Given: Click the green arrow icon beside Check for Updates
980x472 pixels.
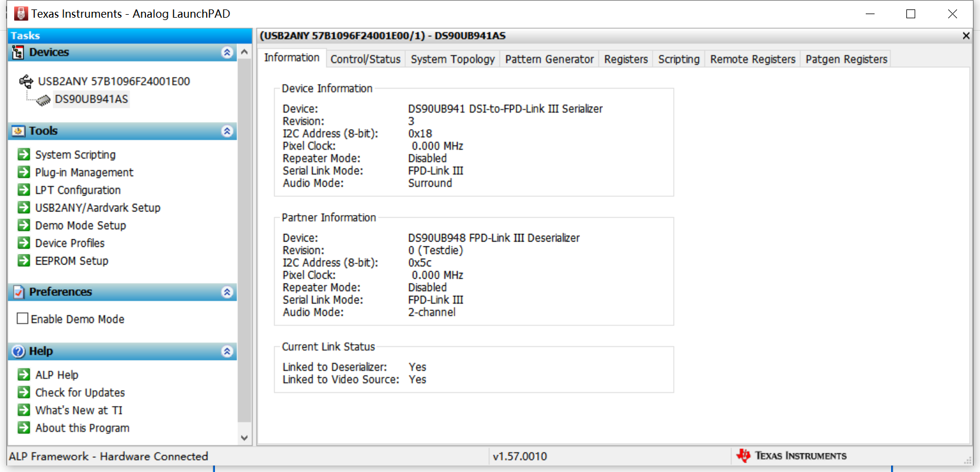Looking at the screenshot, I should click(24, 392).
